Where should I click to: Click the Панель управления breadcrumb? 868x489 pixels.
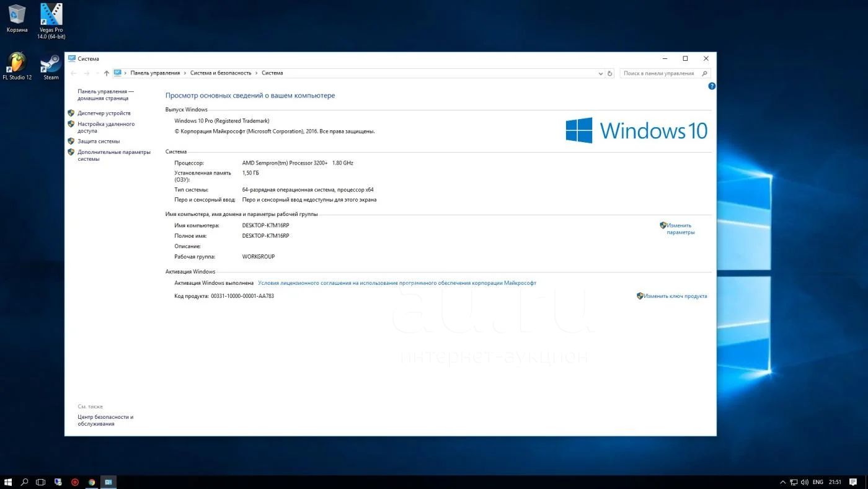155,73
